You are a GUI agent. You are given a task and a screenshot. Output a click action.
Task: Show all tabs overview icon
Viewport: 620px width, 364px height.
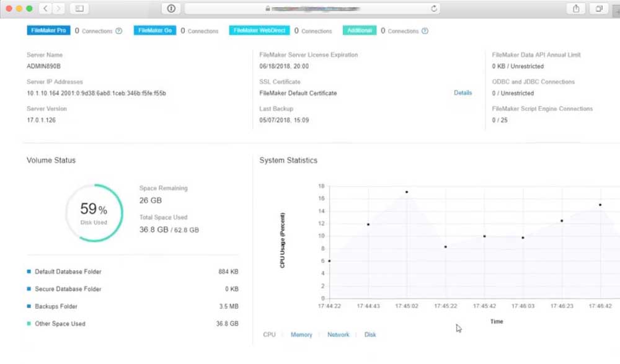[599, 8]
